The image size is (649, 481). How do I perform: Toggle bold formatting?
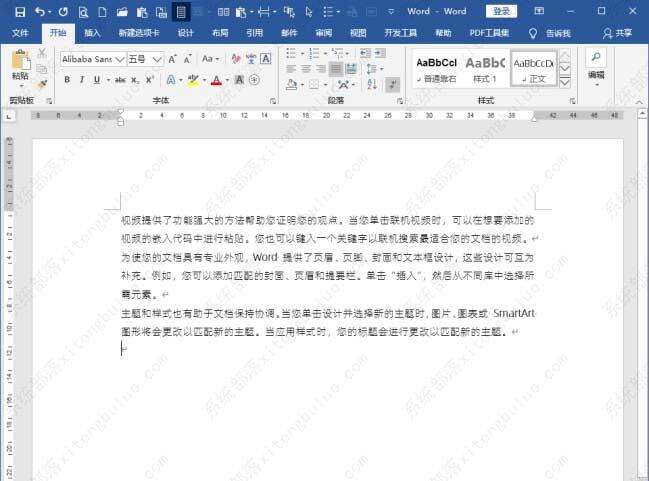(x=67, y=79)
